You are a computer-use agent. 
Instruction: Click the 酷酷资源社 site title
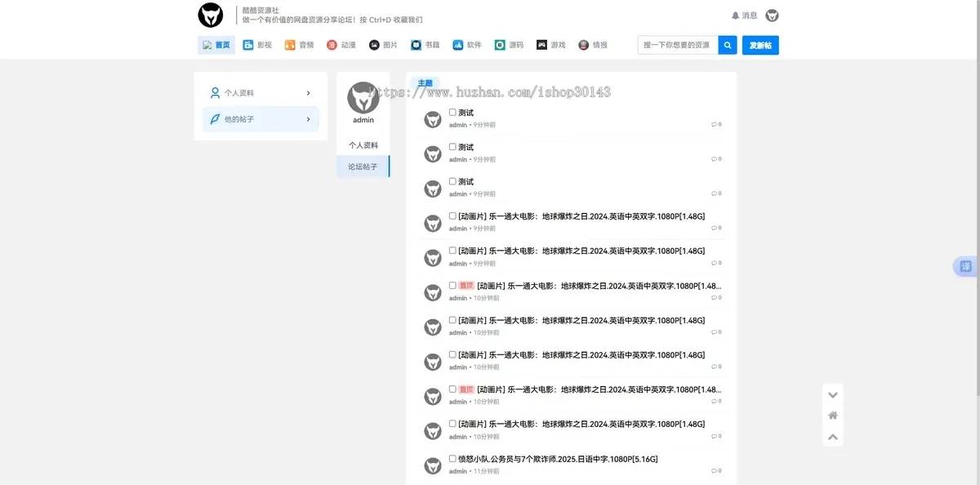coord(261,10)
